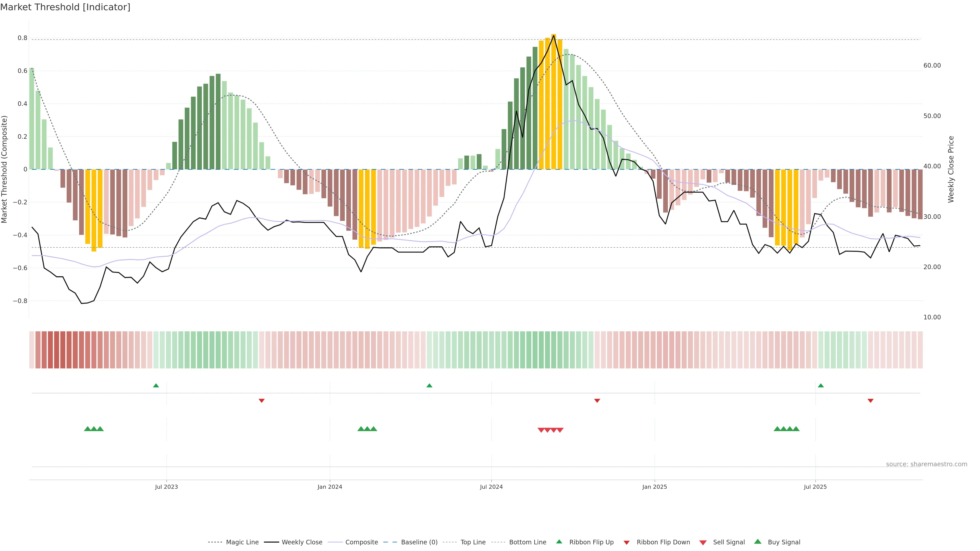Click the last ribbon flip down marker in 2025
The width and height of the screenshot is (980, 551).
coord(871,400)
